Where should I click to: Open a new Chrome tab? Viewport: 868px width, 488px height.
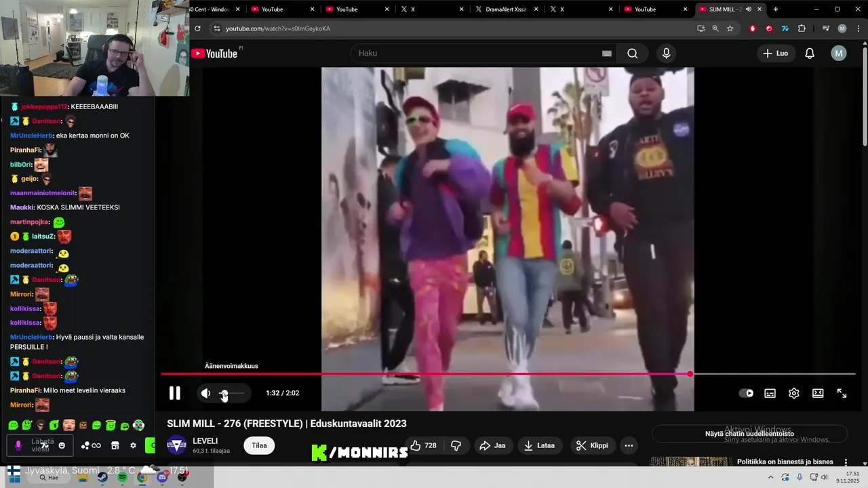click(776, 9)
